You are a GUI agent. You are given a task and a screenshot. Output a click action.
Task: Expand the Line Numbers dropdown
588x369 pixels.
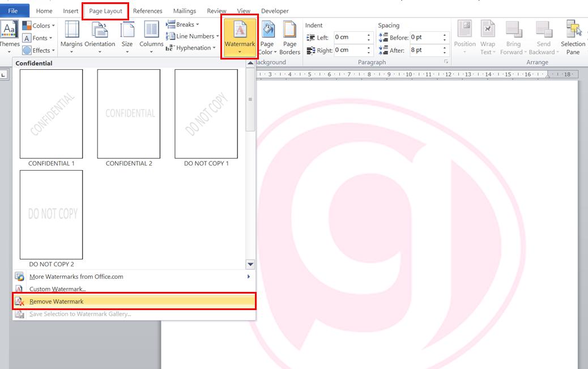193,36
